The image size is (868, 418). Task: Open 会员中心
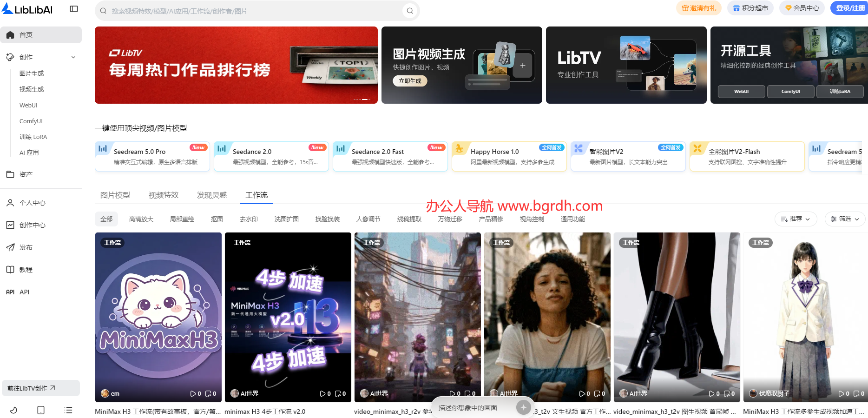(802, 8)
